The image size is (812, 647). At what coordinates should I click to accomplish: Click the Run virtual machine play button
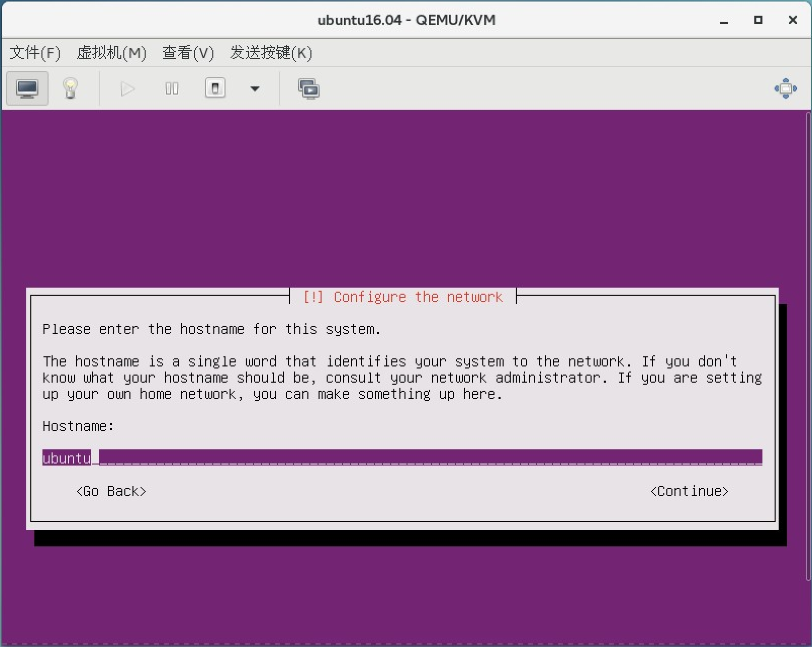click(x=127, y=89)
